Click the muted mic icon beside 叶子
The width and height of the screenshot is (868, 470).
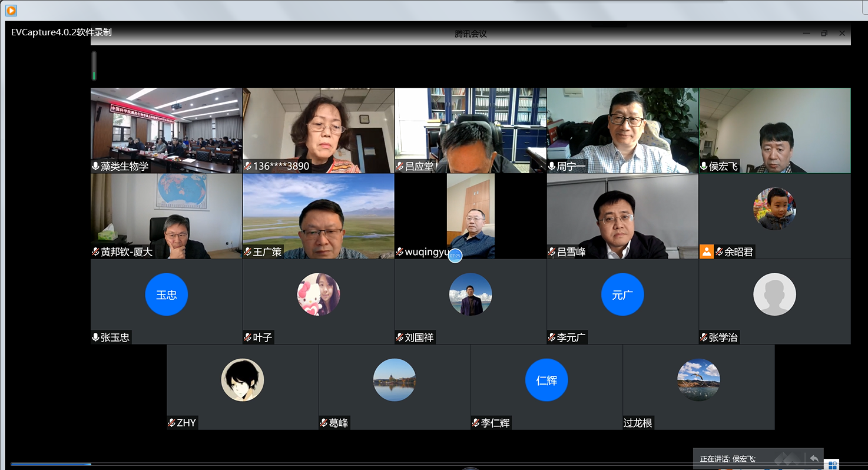click(248, 337)
